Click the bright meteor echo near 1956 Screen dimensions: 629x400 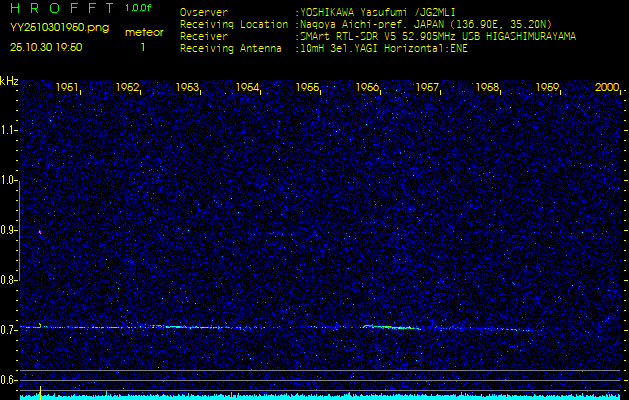click(x=395, y=326)
